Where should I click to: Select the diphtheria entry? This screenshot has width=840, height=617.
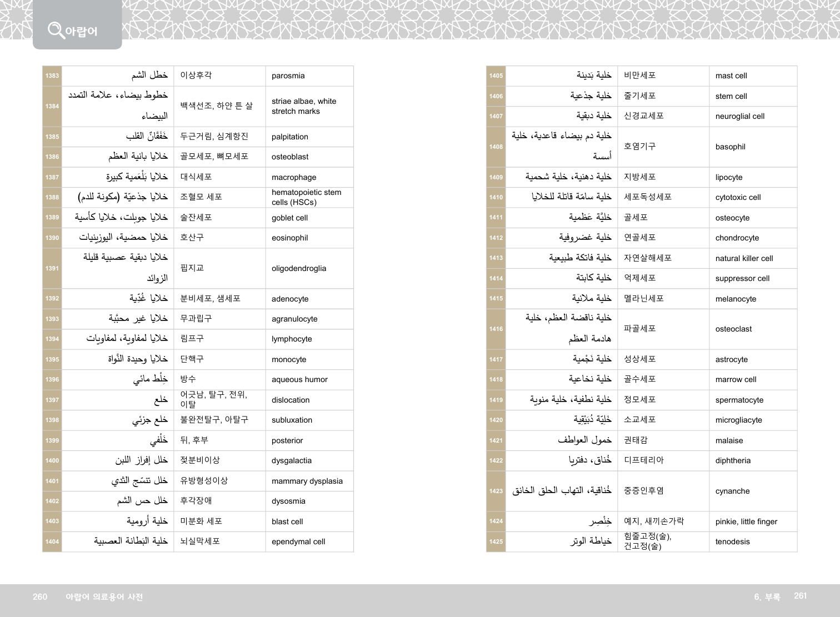point(733,460)
